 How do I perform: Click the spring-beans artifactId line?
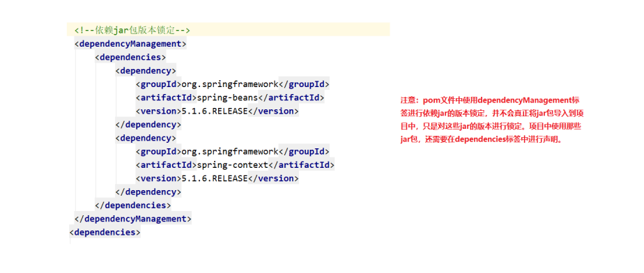click(x=230, y=97)
